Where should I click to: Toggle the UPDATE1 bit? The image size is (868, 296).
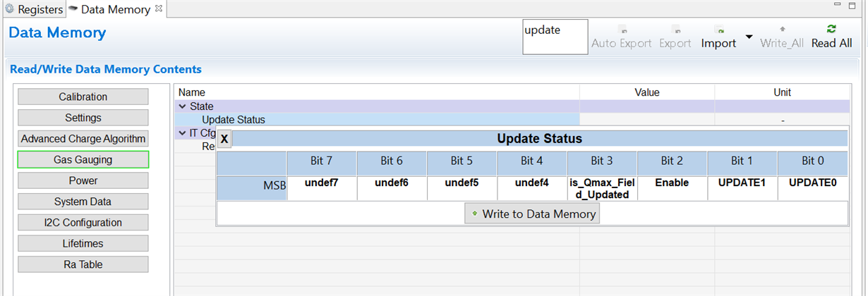click(x=742, y=189)
